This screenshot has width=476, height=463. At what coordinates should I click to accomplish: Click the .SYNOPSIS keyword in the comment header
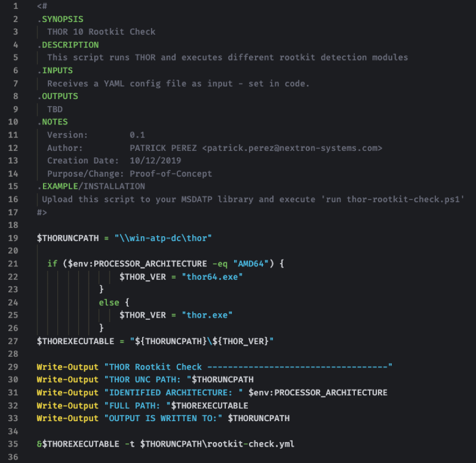coord(60,19)
